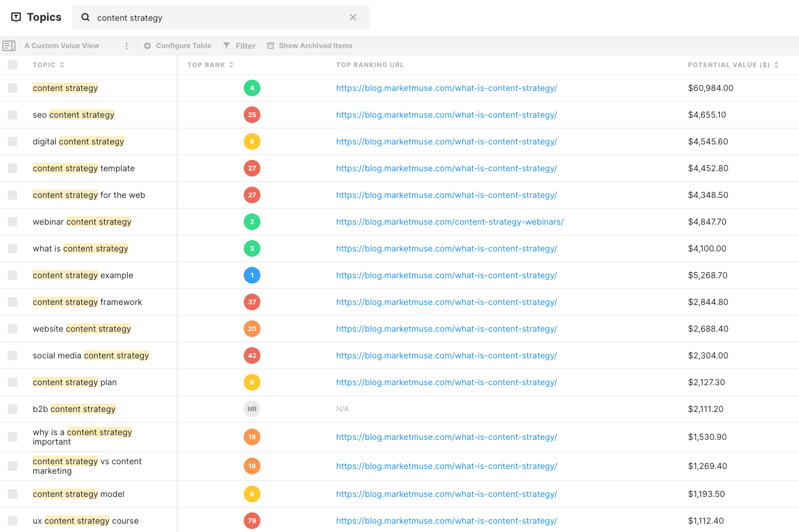Click the Configure Table gear icon
This screenshot has height=532, width=799.
(146, 45)
